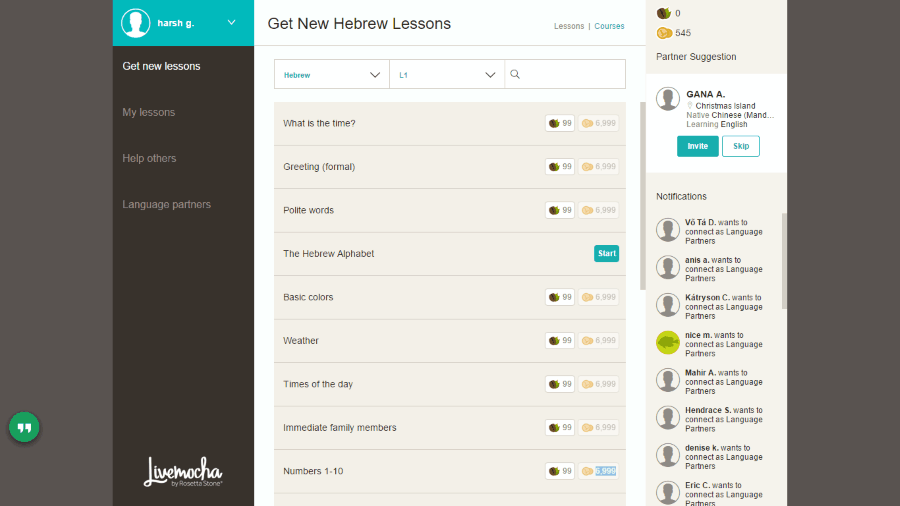This screenshot has height=506, width=900.
Task: Select the Greeting (formal) lesson title
Action: click(x=319, y=167)
